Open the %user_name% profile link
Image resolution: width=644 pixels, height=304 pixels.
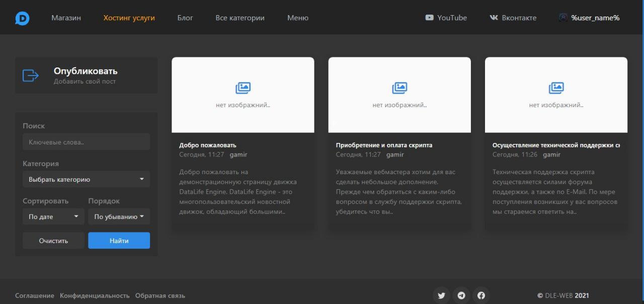[x=595, y=18]
